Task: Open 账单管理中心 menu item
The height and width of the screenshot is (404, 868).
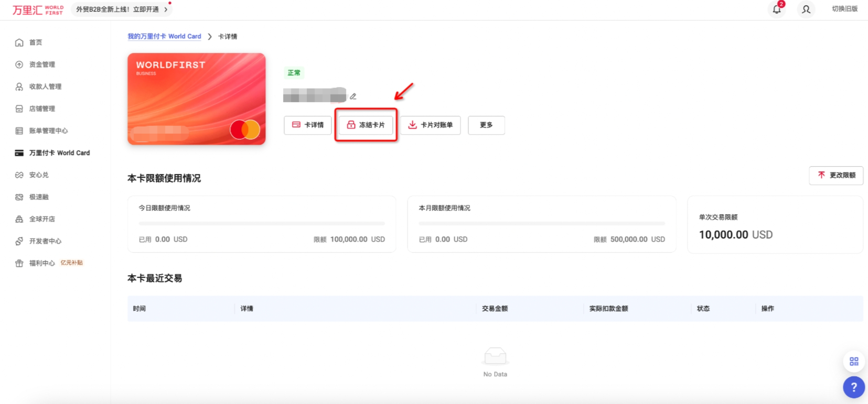Action: (48, 131)
